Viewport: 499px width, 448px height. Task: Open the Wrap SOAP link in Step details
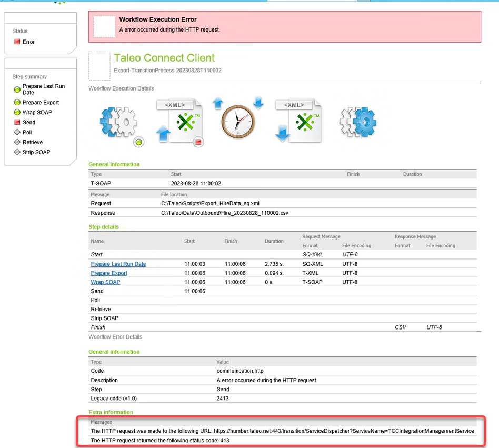click(105, 282)
